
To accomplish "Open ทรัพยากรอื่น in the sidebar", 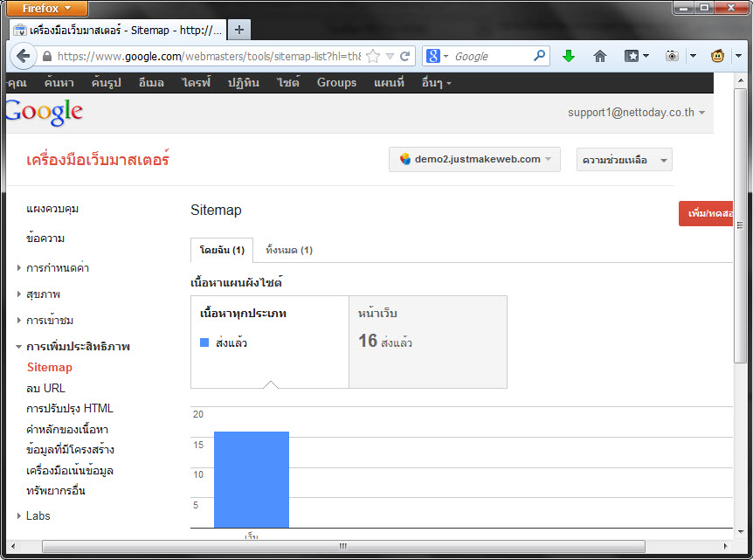I will click(56, 491).
